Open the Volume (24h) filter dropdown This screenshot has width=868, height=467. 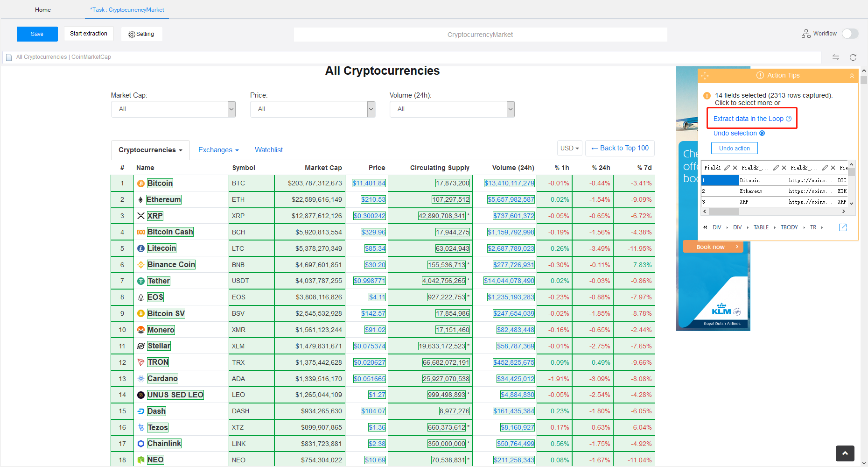click(x=452, y=109)
